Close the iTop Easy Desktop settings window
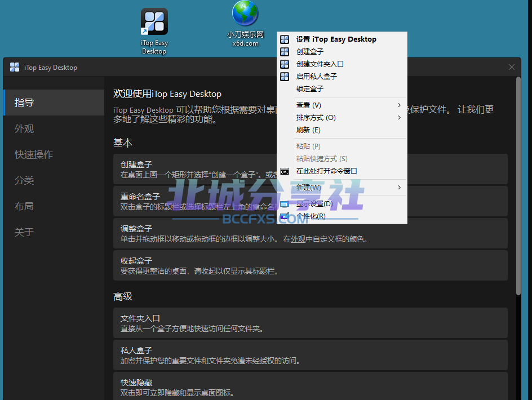Screen dimensions: 532x400 click(512, 67)
